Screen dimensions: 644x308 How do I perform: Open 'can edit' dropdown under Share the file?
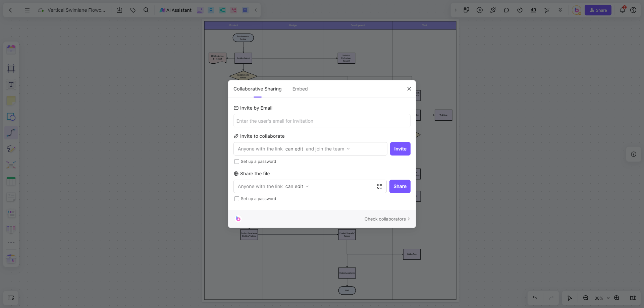pyautogui.click(x=297, y=186)
